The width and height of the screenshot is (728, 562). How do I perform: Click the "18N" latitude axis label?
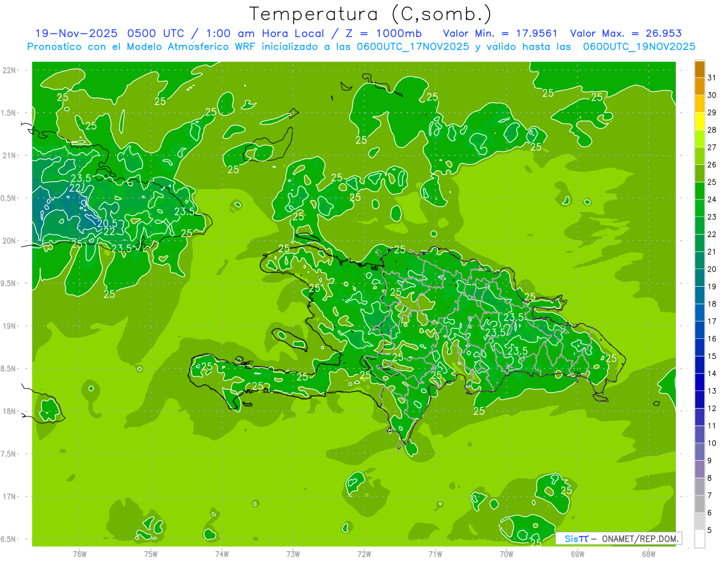9,412
